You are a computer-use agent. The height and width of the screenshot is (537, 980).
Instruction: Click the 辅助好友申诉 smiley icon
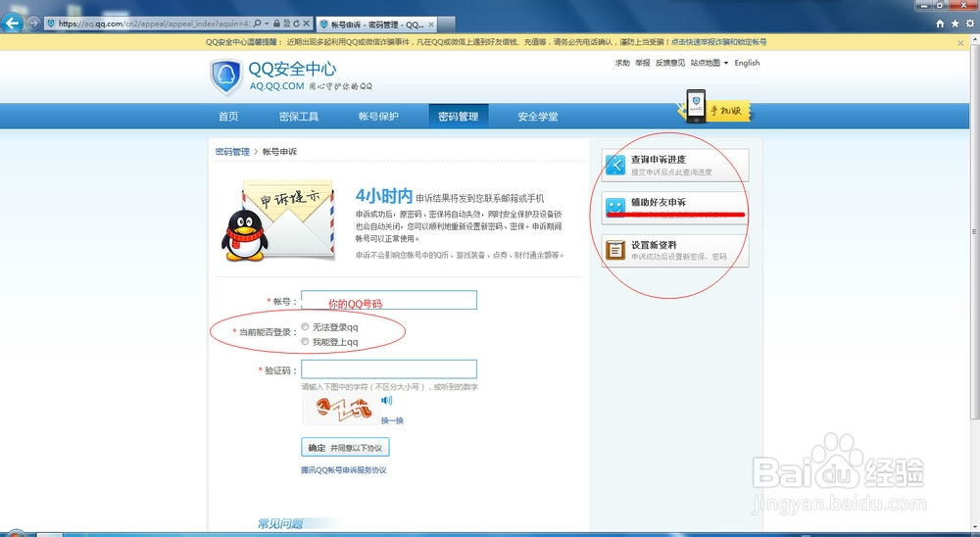pos(615,207)
